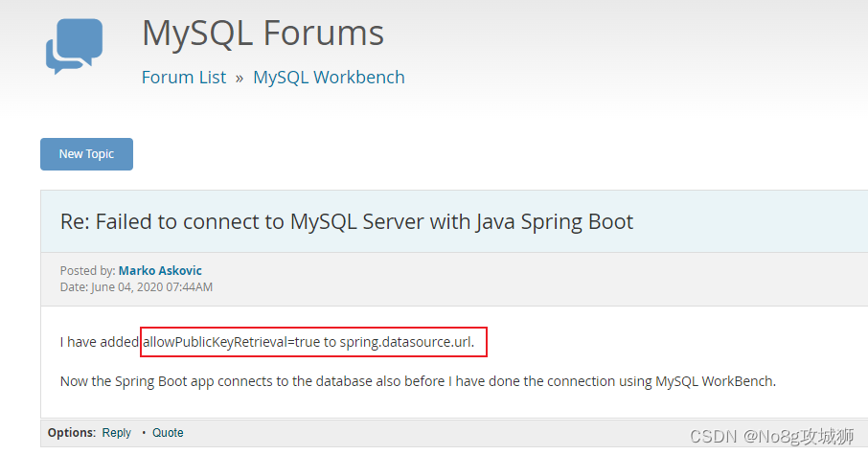The height and width of the screenshot is (455, 868).
Task: Click the 'Date:' label
Action: tap(74, 286)
